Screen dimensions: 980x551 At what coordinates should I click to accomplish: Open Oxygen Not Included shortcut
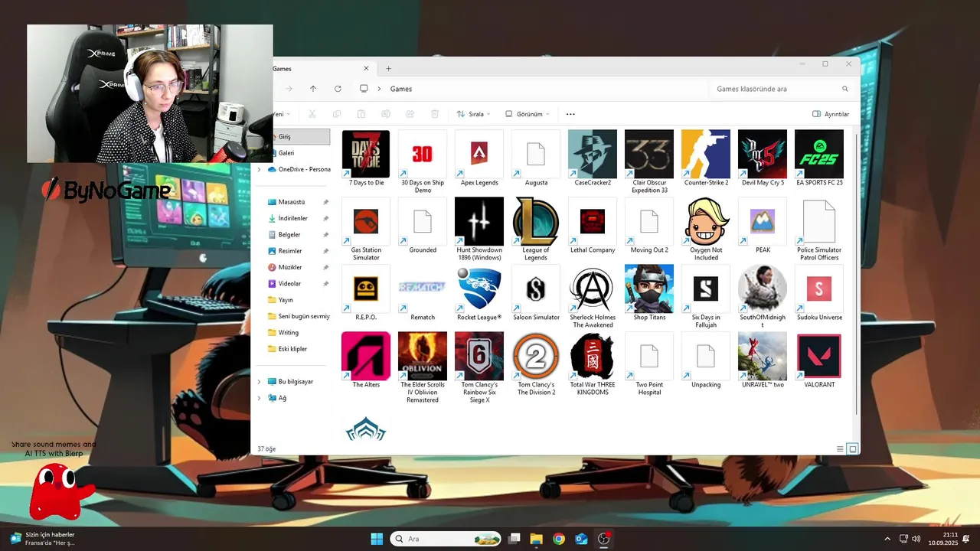pyautogui.click(x=706, y=221)
